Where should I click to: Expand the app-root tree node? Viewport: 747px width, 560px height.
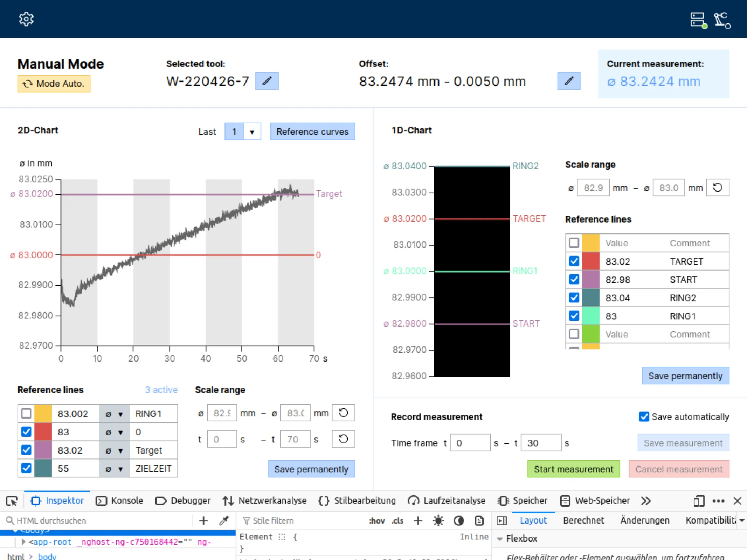23,542
